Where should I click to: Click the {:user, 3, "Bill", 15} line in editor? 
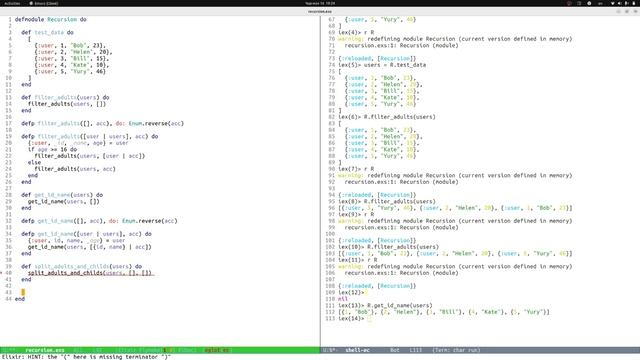pyautogui.click(x=72, y=58)
